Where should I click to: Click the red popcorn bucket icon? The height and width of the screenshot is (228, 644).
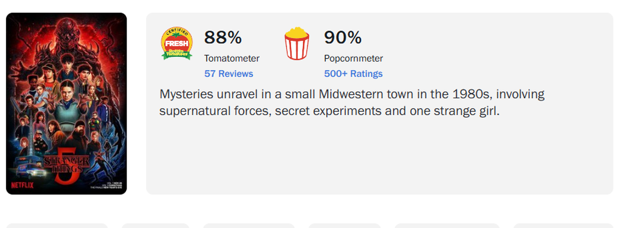point(297,45)
